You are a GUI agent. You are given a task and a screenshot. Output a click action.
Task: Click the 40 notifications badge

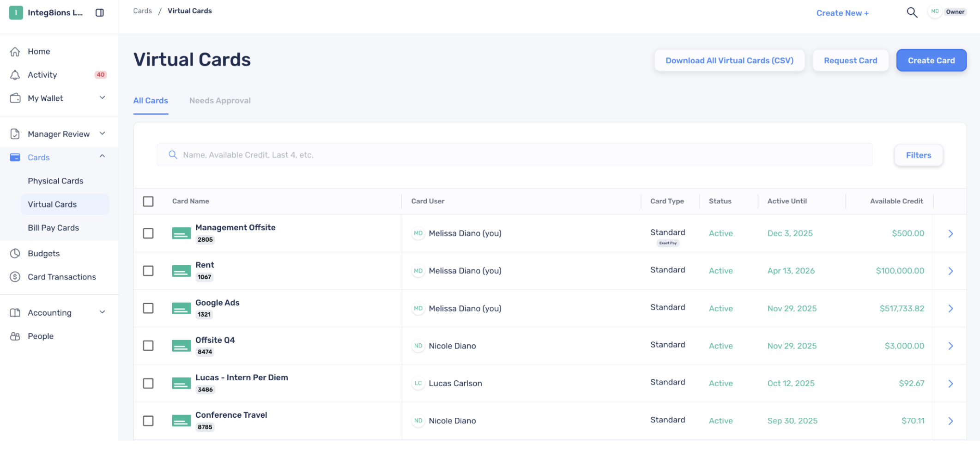tap(101, 75)
